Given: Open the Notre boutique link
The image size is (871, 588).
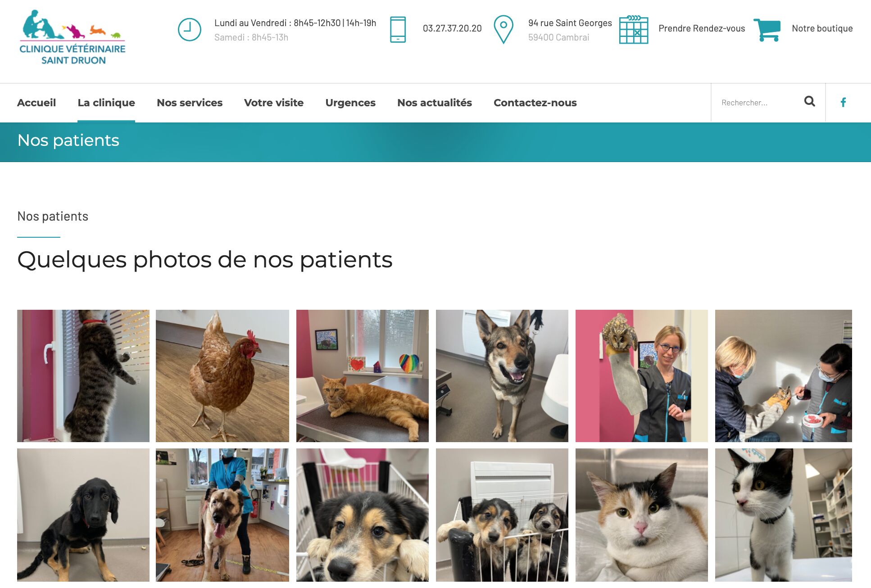Looking at the screenshot, I should 822,28.
